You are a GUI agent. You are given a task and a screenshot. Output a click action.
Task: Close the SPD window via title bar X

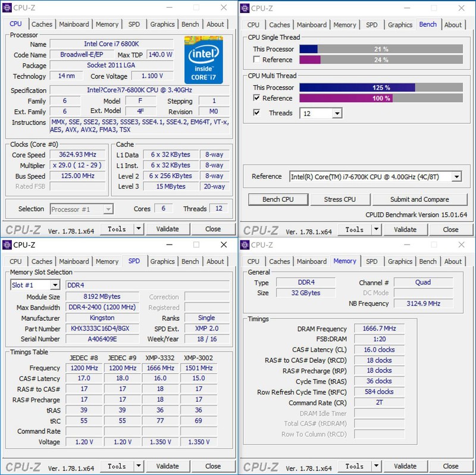click(x=224, y=245)
